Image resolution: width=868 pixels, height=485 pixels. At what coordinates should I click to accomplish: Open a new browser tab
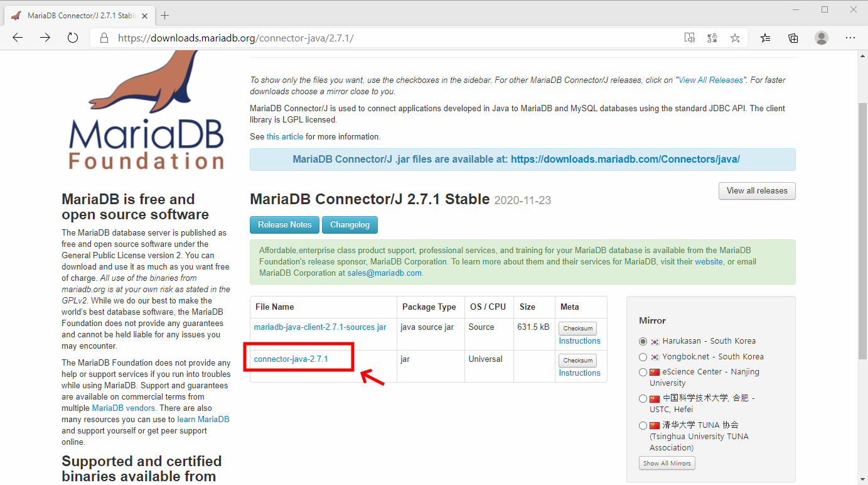point(165,15)
